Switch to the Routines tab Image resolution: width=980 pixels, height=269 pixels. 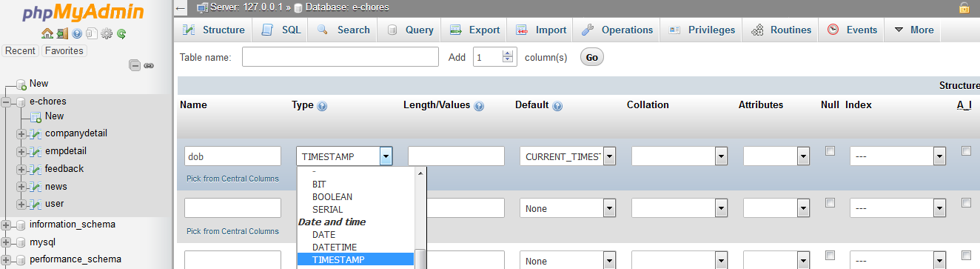click(x=781, y=30)
